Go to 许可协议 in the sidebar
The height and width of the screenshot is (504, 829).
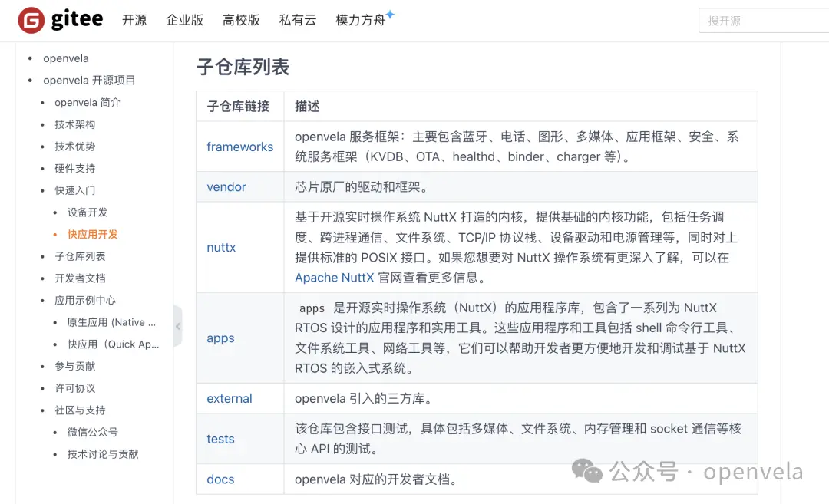[x=75, y=388]
